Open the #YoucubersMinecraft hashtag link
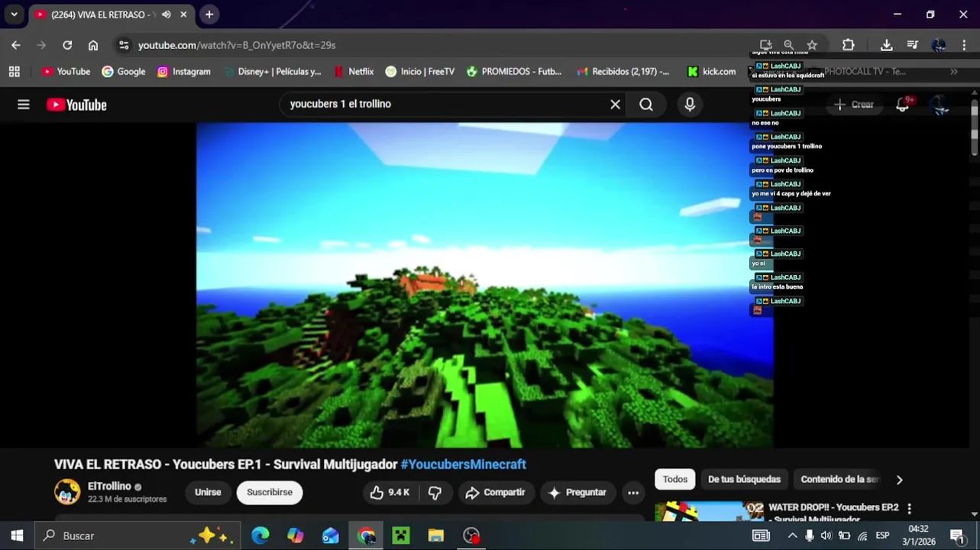 463,464
